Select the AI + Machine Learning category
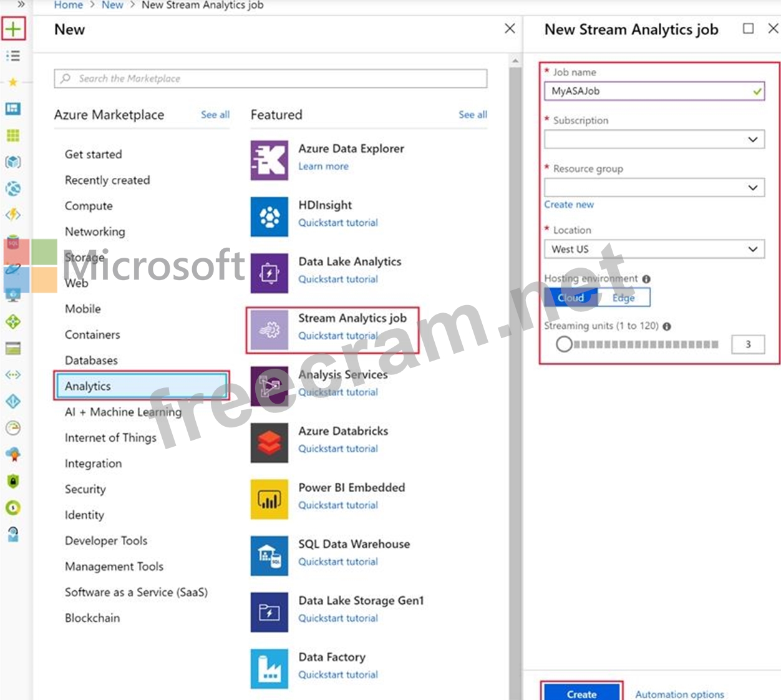The height and width of the screenshot is (700, 781). click(x=123, y=412)
